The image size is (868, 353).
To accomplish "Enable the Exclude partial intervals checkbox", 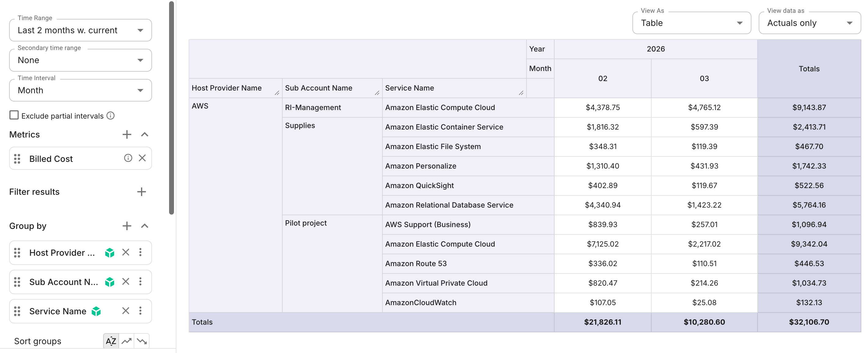I will tap(14, 115).
